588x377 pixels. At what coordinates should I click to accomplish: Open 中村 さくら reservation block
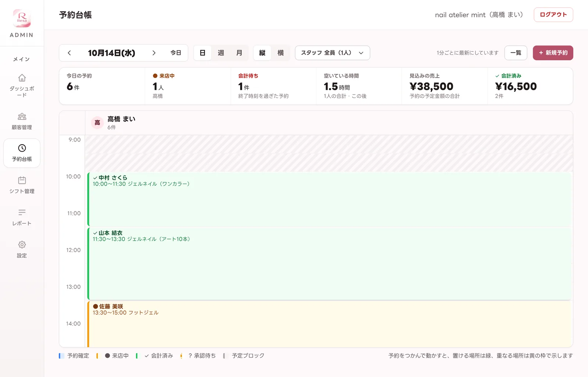coord(330,199)
